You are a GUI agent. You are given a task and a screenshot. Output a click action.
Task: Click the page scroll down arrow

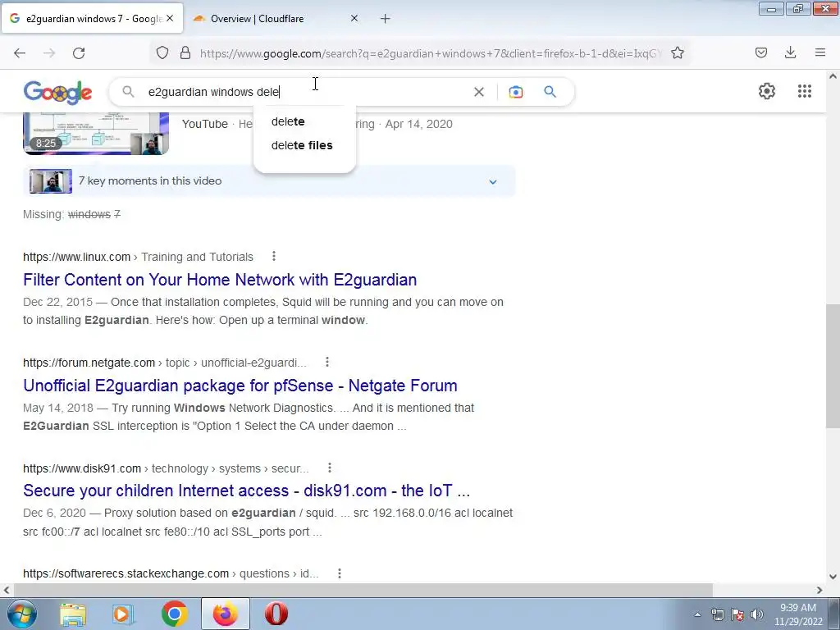click(833, 577)
